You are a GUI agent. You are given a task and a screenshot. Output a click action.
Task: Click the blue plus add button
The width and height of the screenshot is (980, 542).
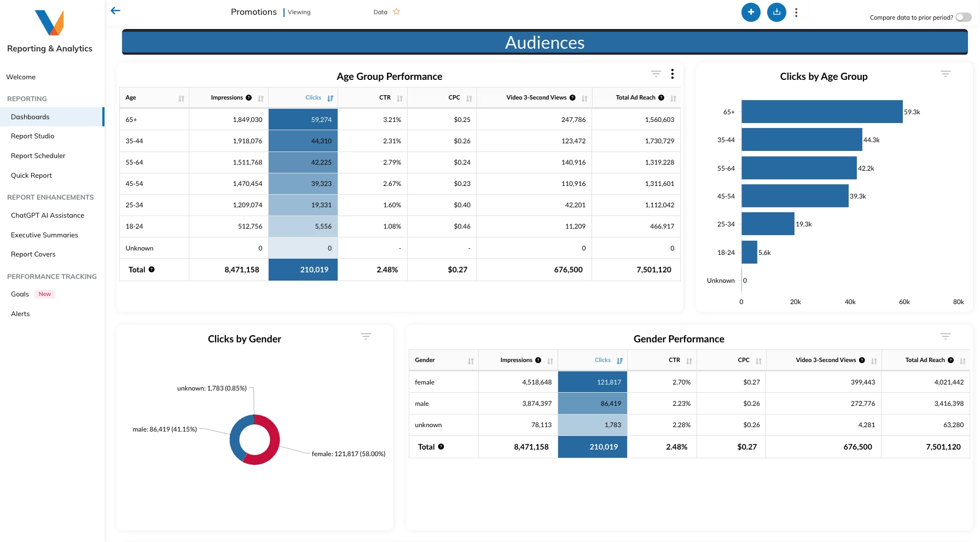[751, 12]
